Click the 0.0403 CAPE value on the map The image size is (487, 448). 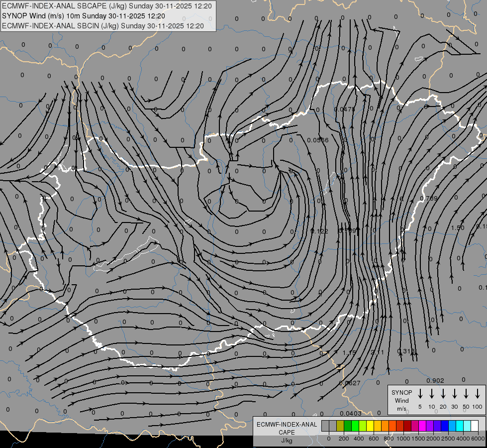click(351, 414)
